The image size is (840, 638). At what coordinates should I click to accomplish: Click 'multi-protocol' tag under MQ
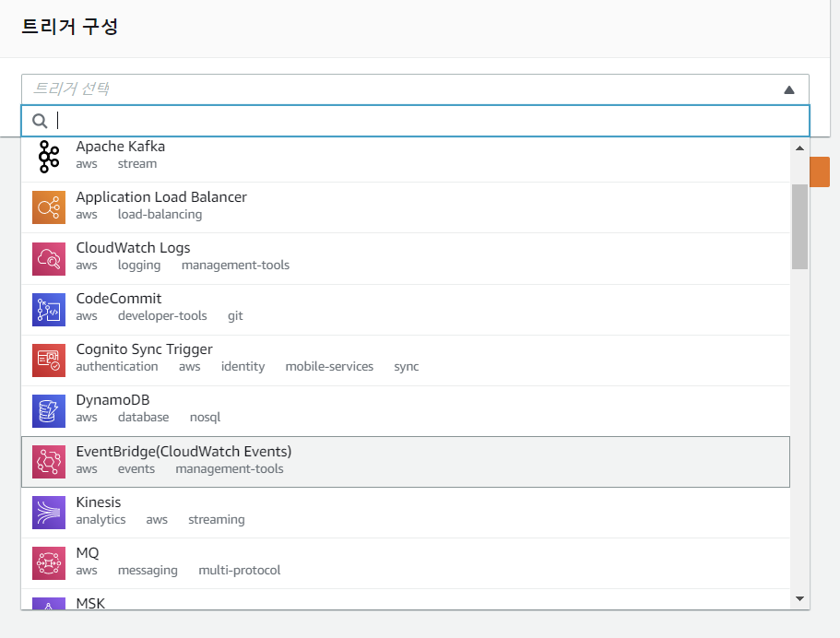240,570
